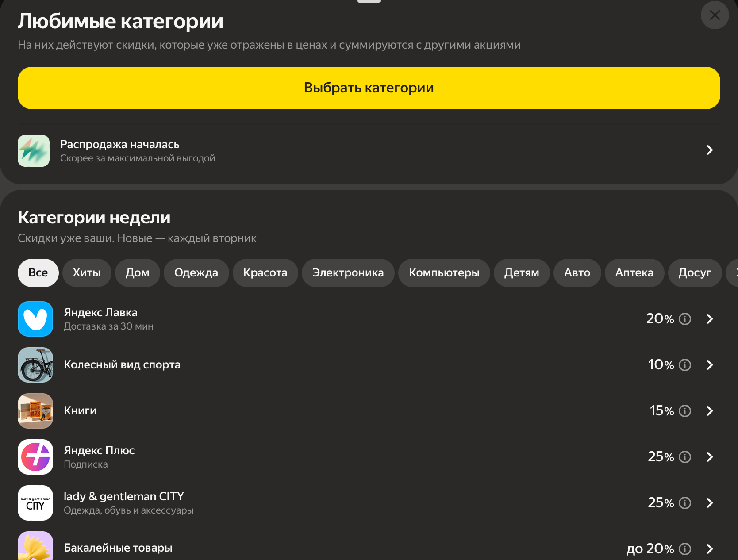Tap the drag handle at the sheet top
The image size is (738, 560).
pos(369,1)
